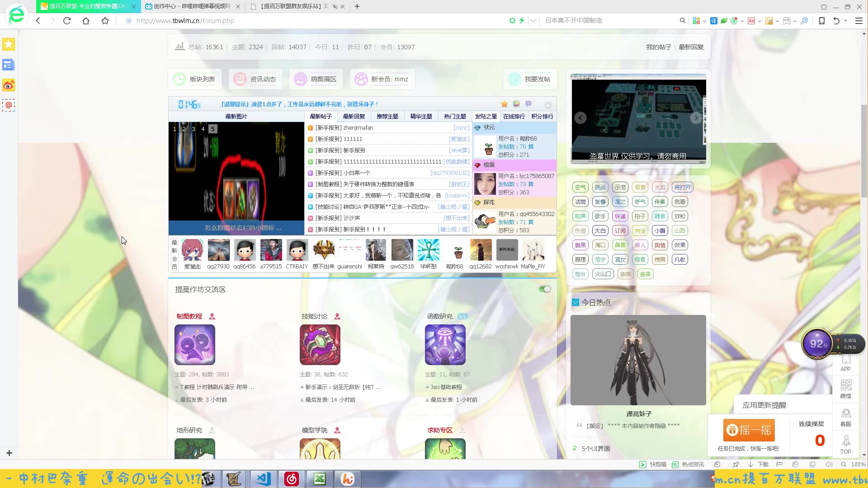Toggle the 今日热点 checkbox icon
Screen dimensions: 868x488
click(x=575, y=302)
